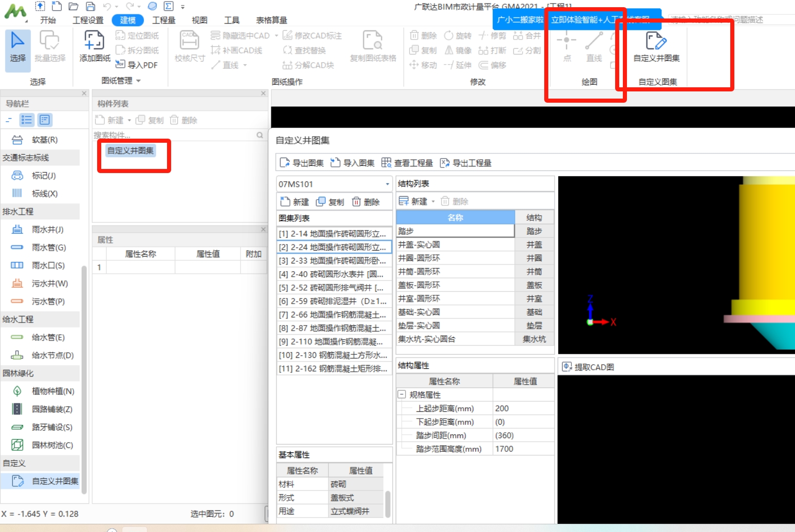Open the 工具 ribbon tab

coord(232,20)
